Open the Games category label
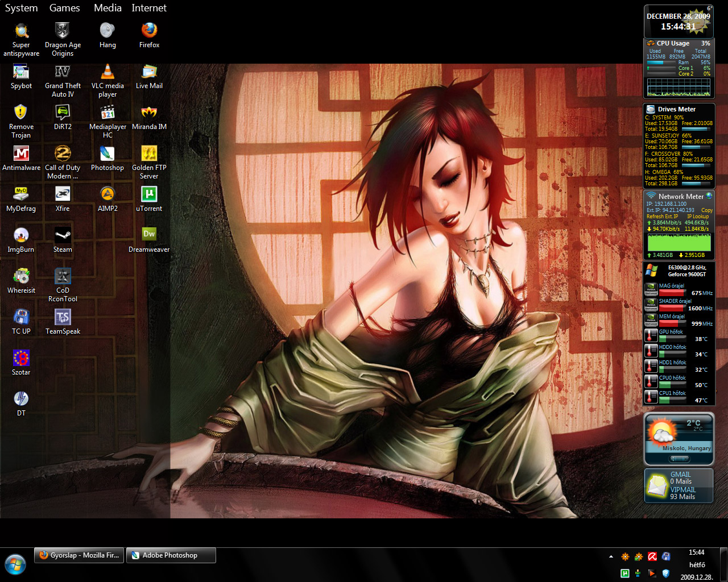This screenshot has height=582, width=728. tap(64, 8)
